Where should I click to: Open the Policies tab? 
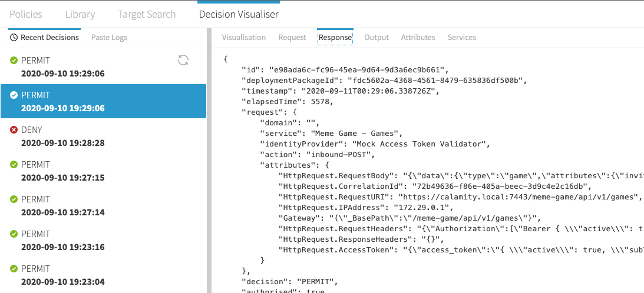tap(26, 14)
